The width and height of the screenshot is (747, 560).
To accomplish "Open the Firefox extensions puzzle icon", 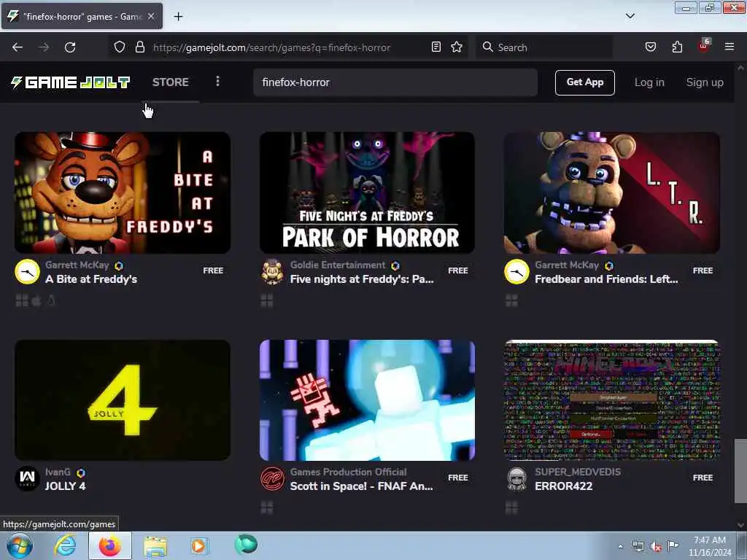I will [x=677, y=47].
